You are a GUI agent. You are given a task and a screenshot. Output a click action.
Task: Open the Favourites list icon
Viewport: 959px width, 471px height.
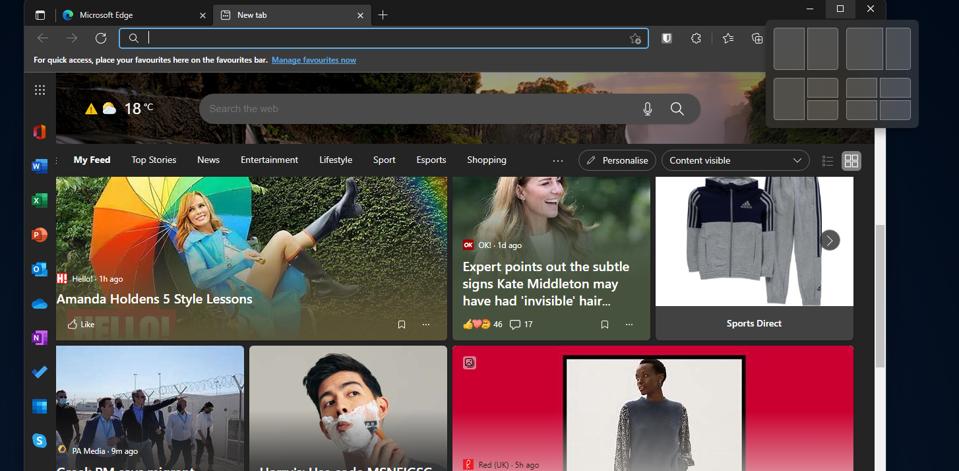pyautogui.click(x=728, y=39)
